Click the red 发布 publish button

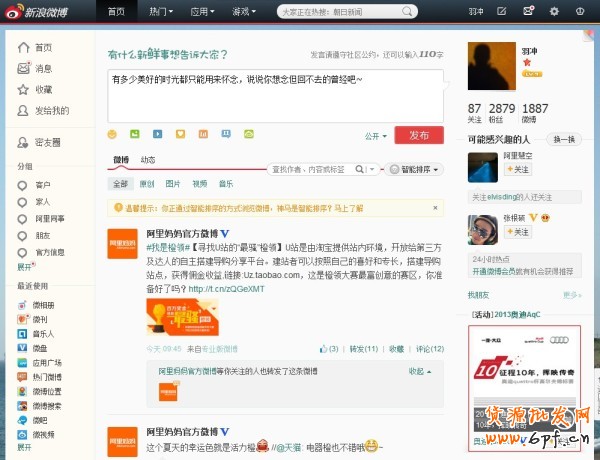click(x=419, y=135)
